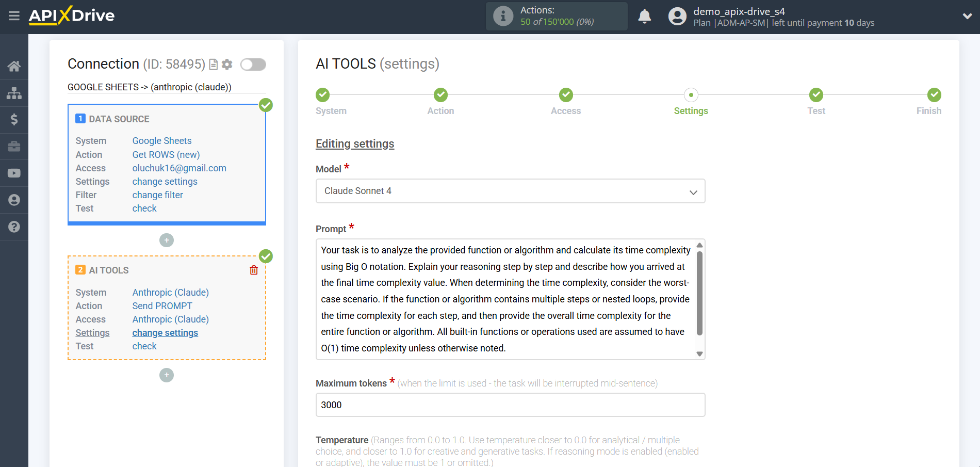Click check in the Data Source block

point(144,208)
